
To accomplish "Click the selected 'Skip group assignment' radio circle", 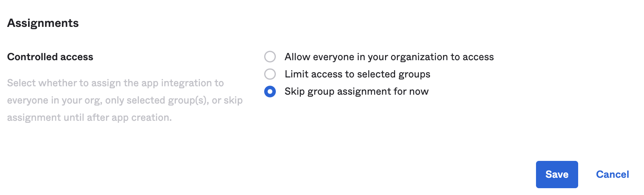I will [x=270, y=91].
